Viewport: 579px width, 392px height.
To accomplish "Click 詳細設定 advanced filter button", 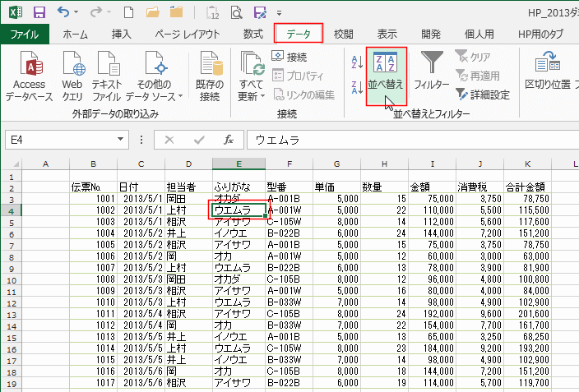I will click(x=483, y=95).
